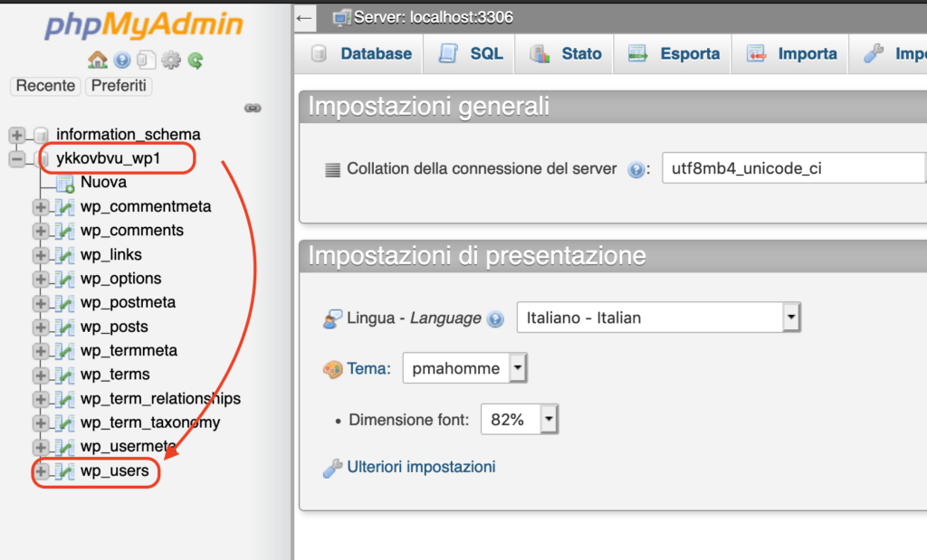
Task: Click the chain link icon in the sidebar
Action: click(253, 108)
